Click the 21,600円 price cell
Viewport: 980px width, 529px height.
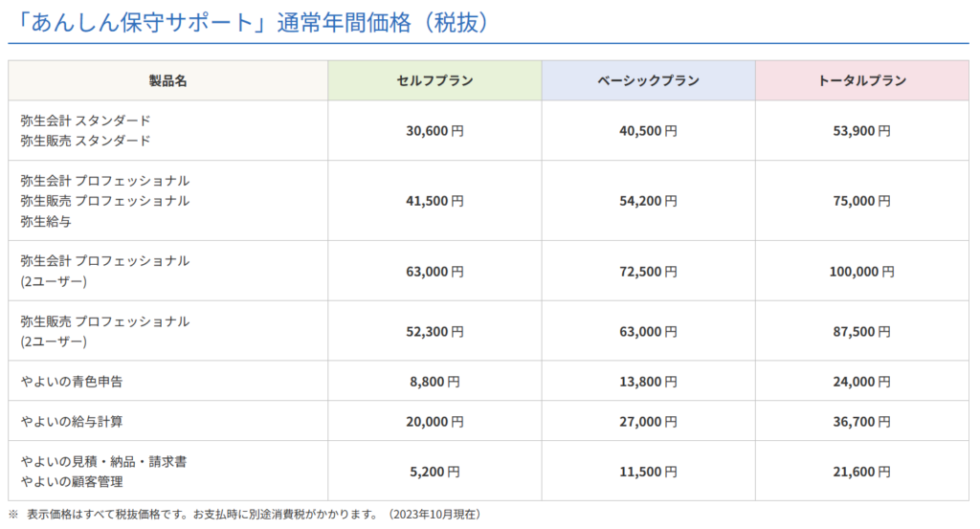[x=862, y=472]
